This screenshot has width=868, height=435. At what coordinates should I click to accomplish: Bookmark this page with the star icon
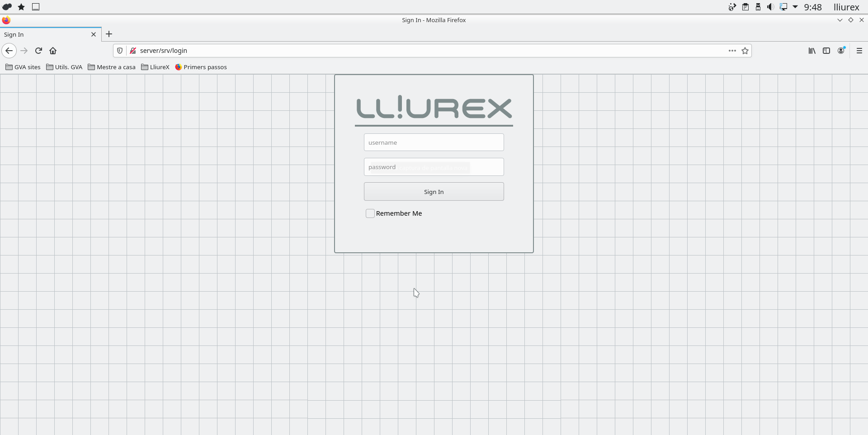(745, 51)
